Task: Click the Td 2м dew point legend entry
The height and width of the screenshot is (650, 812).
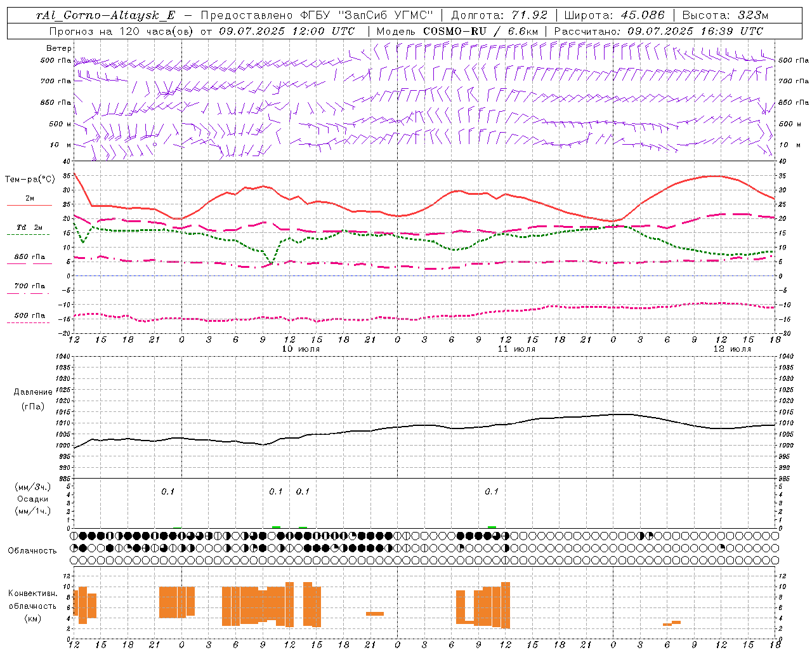Action: click(x=30, y=227)
